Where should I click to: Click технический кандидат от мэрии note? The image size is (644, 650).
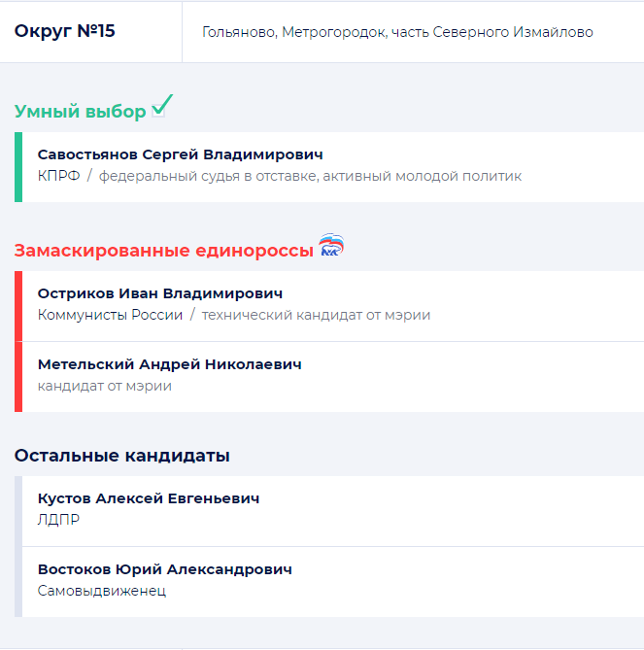click(316, 315)
